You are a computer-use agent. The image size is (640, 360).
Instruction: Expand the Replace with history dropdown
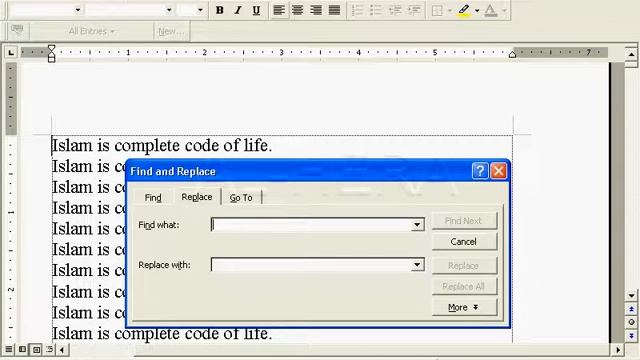(x=417, y=264)
